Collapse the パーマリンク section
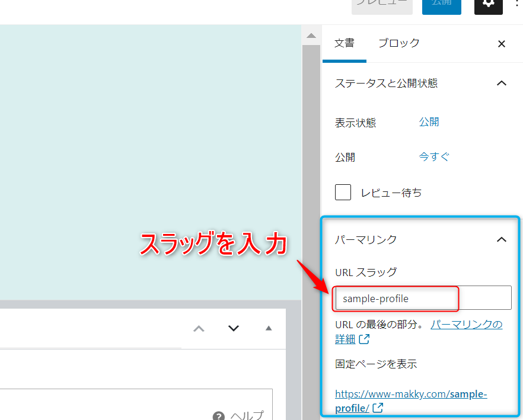 click(502, 239)
